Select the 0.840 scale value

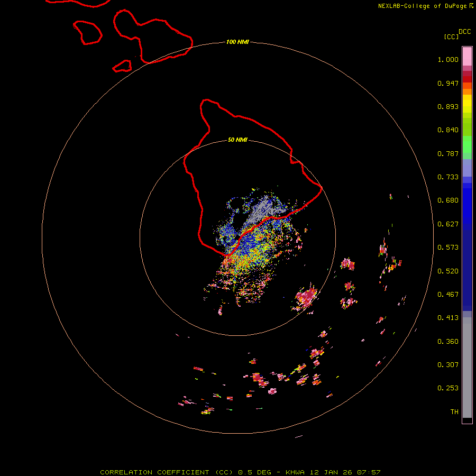[448, 130]
